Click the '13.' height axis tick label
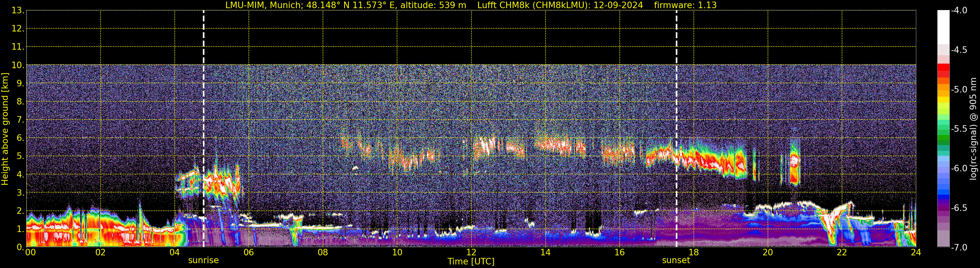Screen dimensions: 980x268 (x=18, y=11)
